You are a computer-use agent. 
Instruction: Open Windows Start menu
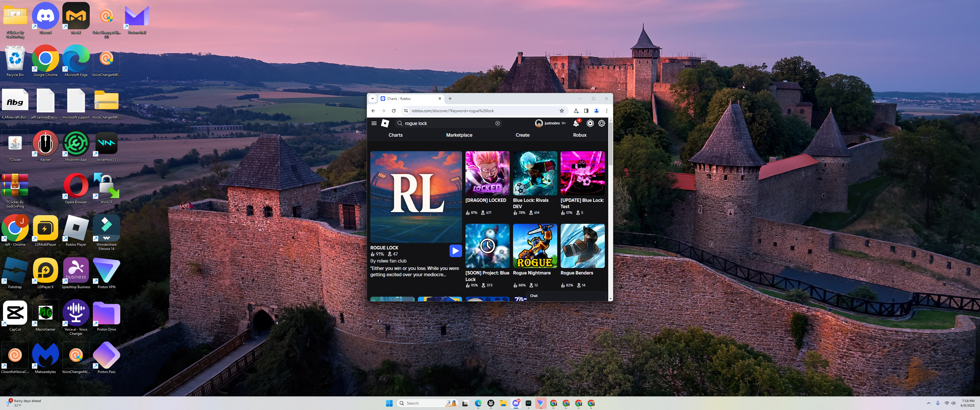389,403
